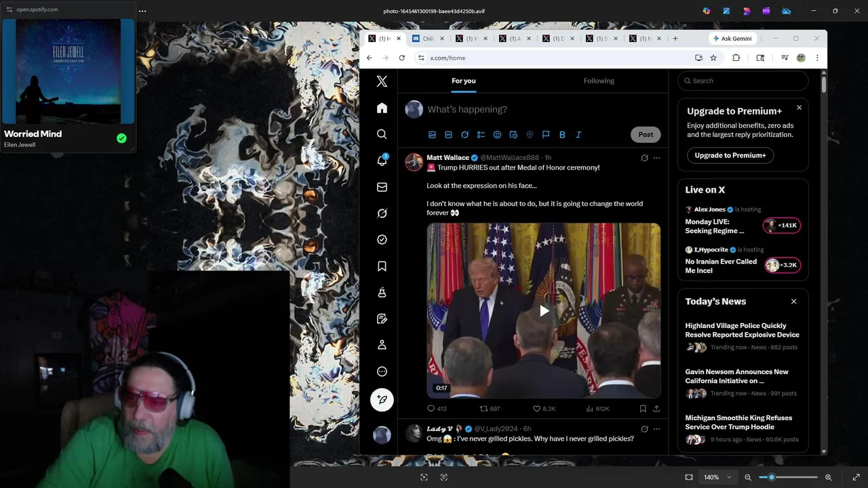Open Notifications bell with 1 badge
The width and height of the screenshot is (868, 488).
pos(382,161)
